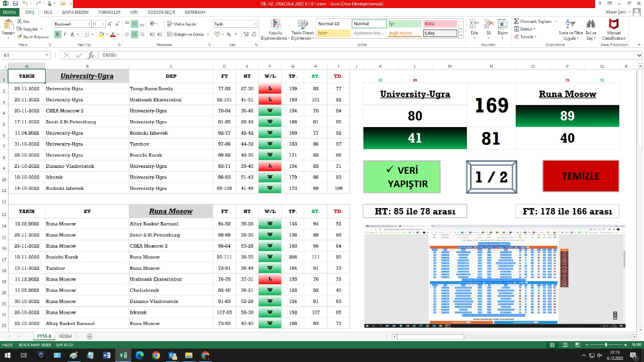Viewport: 644px width, 362px height.
Task: Open Word from the Windows taskbar
Action: 106,355
